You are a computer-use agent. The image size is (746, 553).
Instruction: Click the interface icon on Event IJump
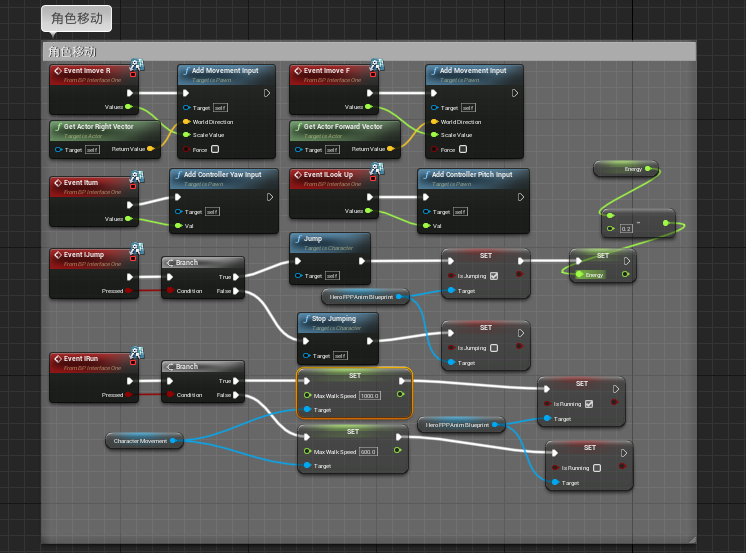137,249
